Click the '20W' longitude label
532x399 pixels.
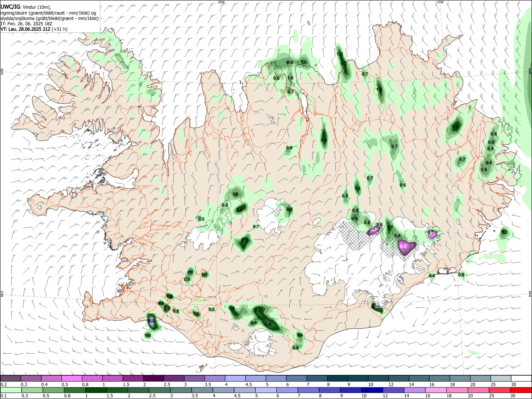(221, 2)
